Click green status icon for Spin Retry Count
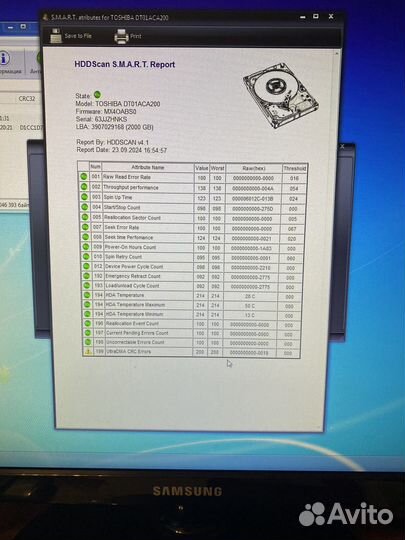The image size is (405, 540). tap(86, 257)
